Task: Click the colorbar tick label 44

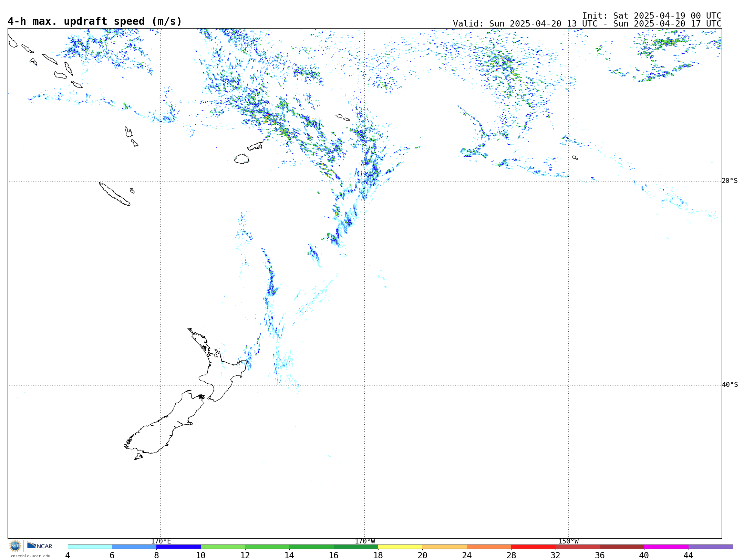Action: coord(689,555)
